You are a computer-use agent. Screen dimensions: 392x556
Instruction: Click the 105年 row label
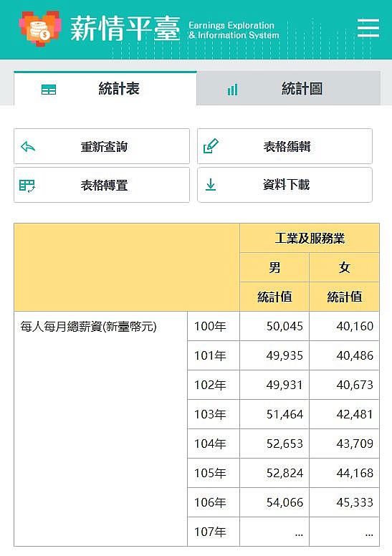(214, 473)
